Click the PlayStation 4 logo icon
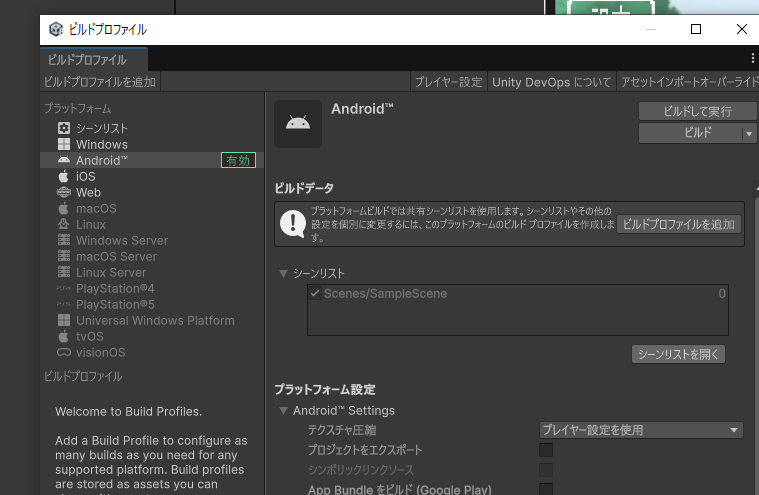 tap(64, 288)
